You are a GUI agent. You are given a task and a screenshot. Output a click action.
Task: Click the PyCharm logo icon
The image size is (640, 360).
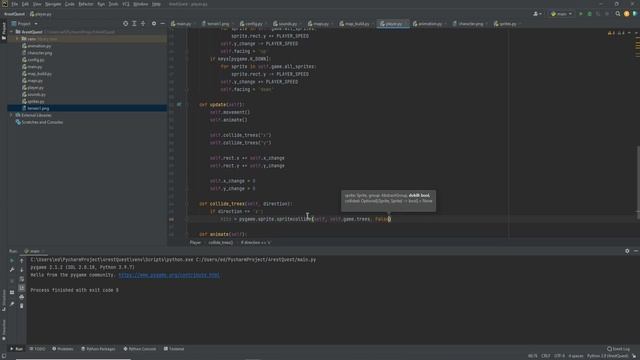coord(4,4)
